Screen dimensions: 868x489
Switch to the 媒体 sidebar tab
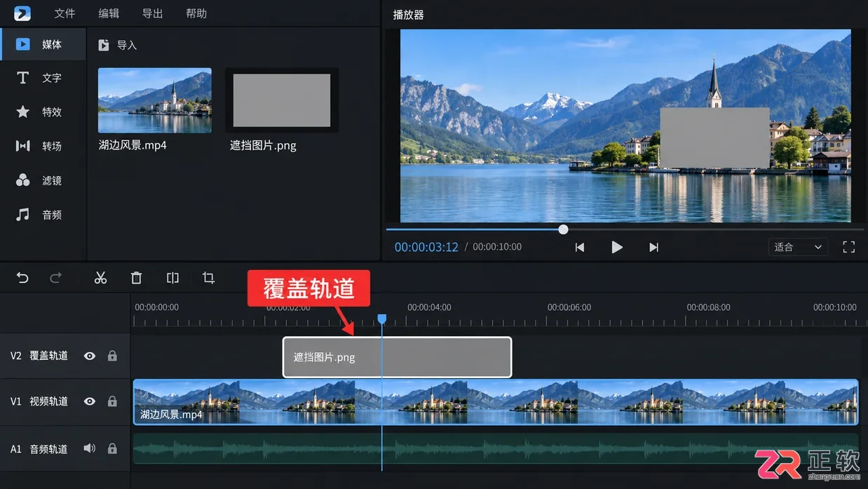pyautogui.click(x=43, y=44)
